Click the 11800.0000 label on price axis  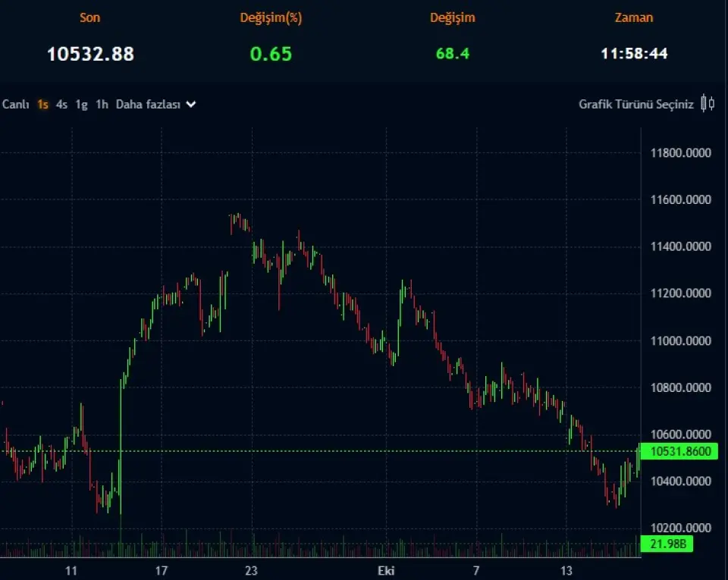pos(680,153)
